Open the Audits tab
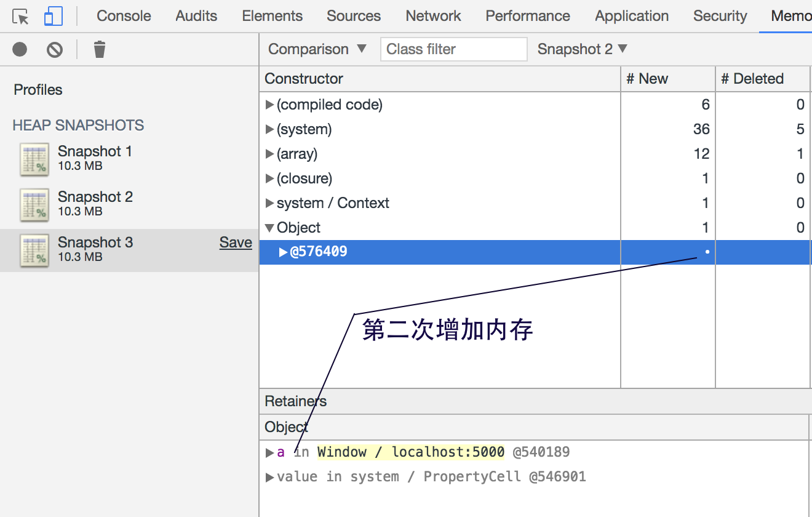812x517 pixels. pos(196,16)
